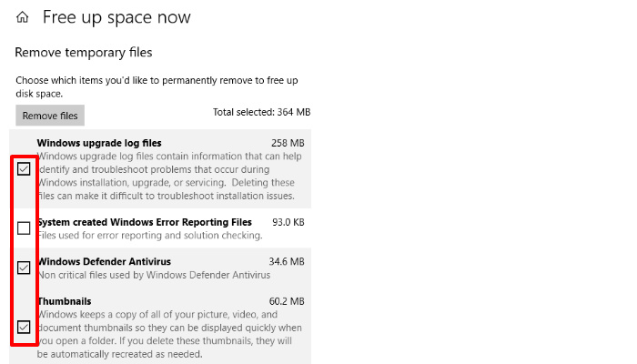
Task: Click the 258 MB size value
Action: tap(288, 144)
